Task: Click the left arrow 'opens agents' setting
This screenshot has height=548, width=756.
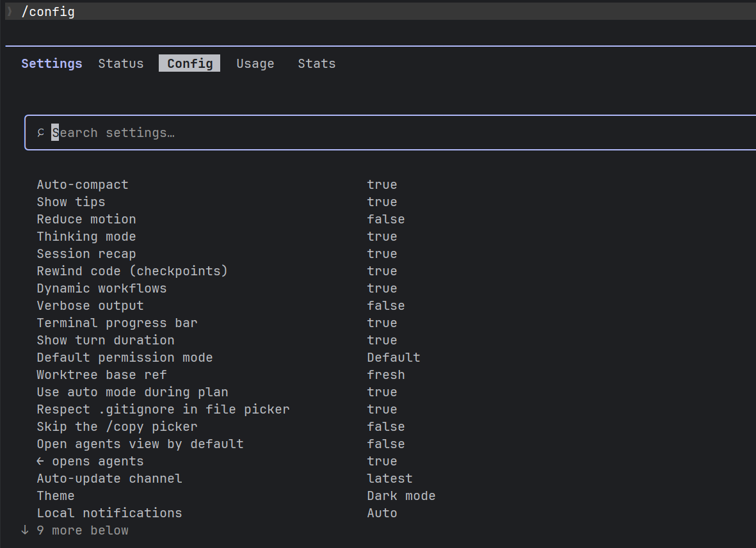Action: 90,461
